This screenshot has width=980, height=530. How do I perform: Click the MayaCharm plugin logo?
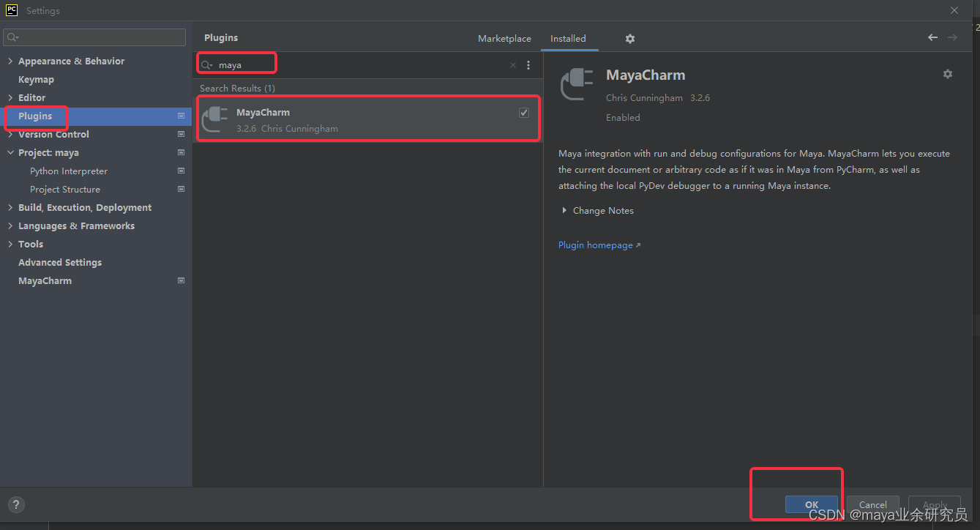point(577,84)
